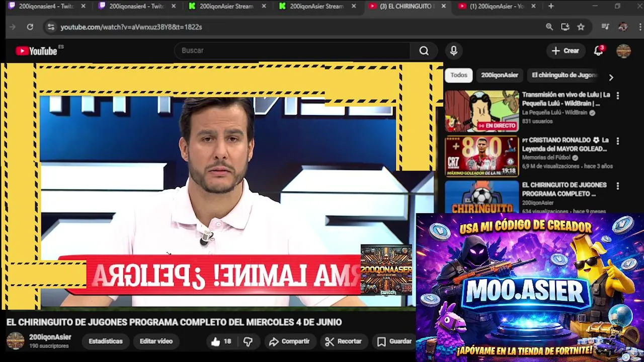Open a new browser tab with plus
This screenshot has width=644, height=362.
click(x=551, y=6)
